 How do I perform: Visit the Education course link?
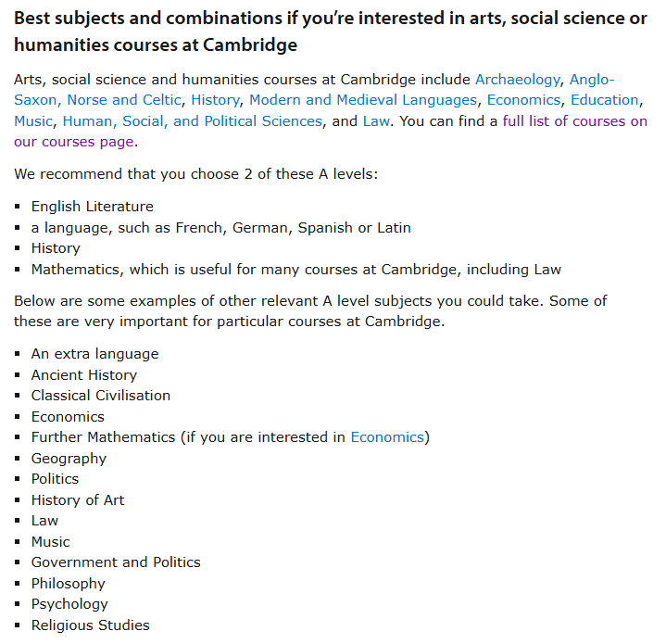(x=604, y=100)
